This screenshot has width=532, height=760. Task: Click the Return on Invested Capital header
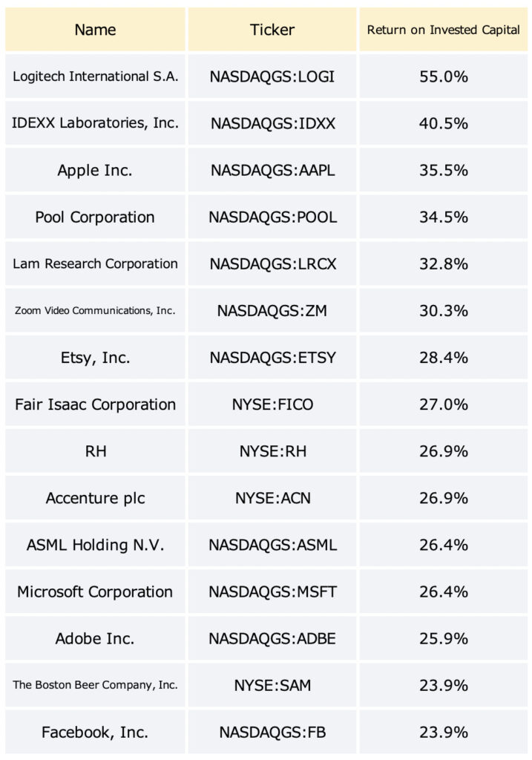click(x=444, y=30)
